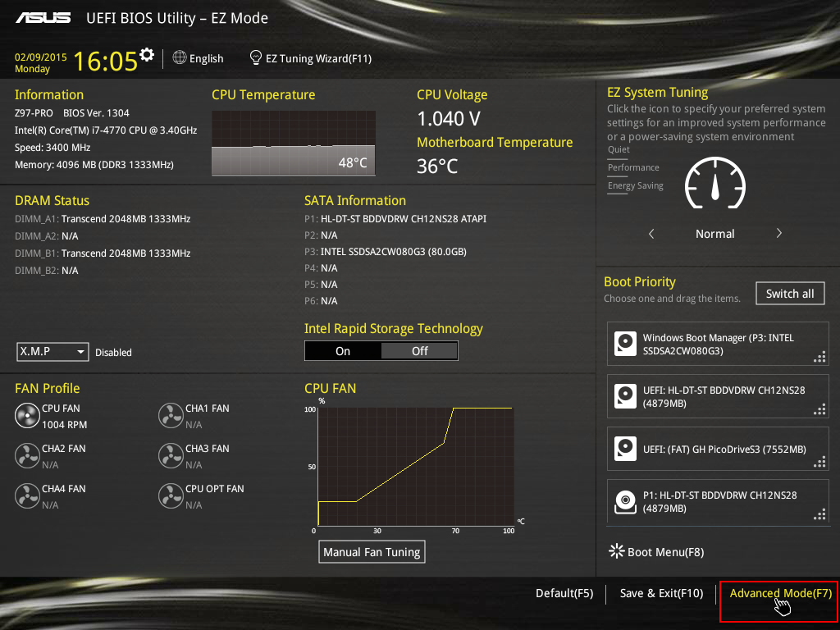Click the EZ System Tuning gauge icon
840x630 pixels.
714,183
